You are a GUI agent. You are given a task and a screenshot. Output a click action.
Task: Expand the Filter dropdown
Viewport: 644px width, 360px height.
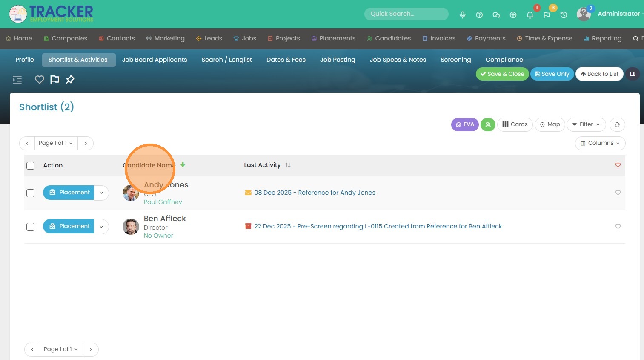(x=586, y=124)
